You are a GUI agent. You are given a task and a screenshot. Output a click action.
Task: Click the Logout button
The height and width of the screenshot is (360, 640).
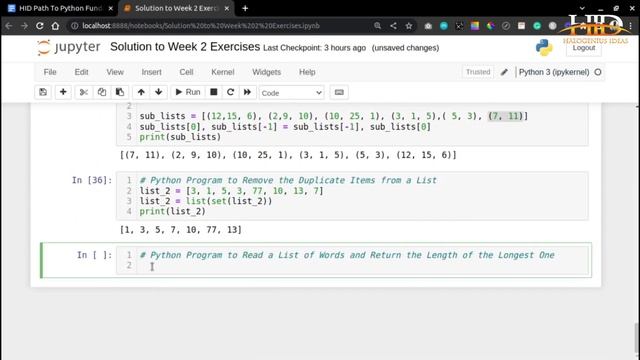coord(584,48)
